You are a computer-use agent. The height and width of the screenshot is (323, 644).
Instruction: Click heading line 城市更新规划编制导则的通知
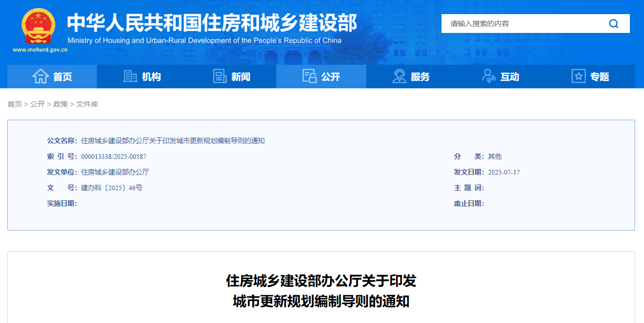(321, 302)
